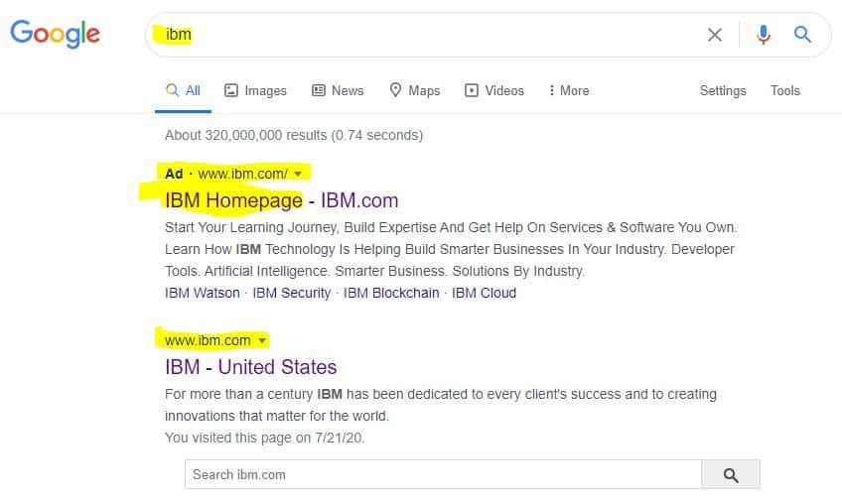
Task: Visit the IBM Blockchain sitelink
Action: 391,293
